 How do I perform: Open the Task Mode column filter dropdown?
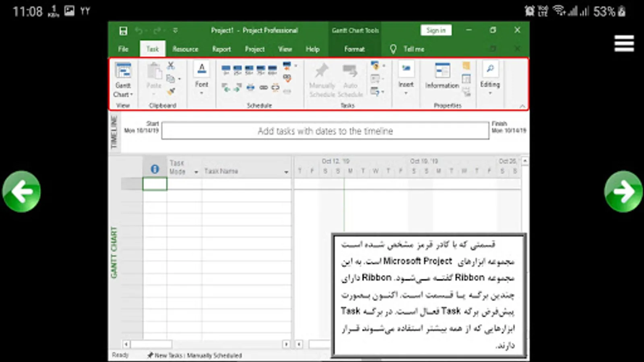196,172
